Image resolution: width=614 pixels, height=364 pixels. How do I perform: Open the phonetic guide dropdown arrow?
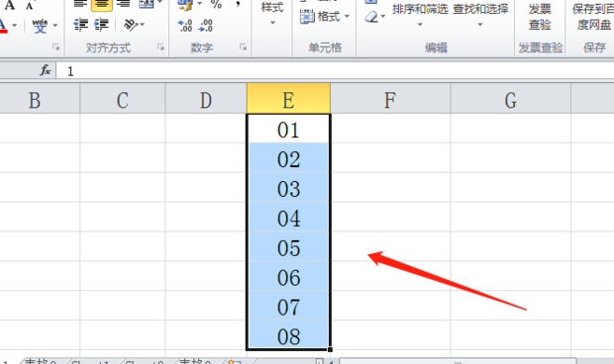(54, 26)
